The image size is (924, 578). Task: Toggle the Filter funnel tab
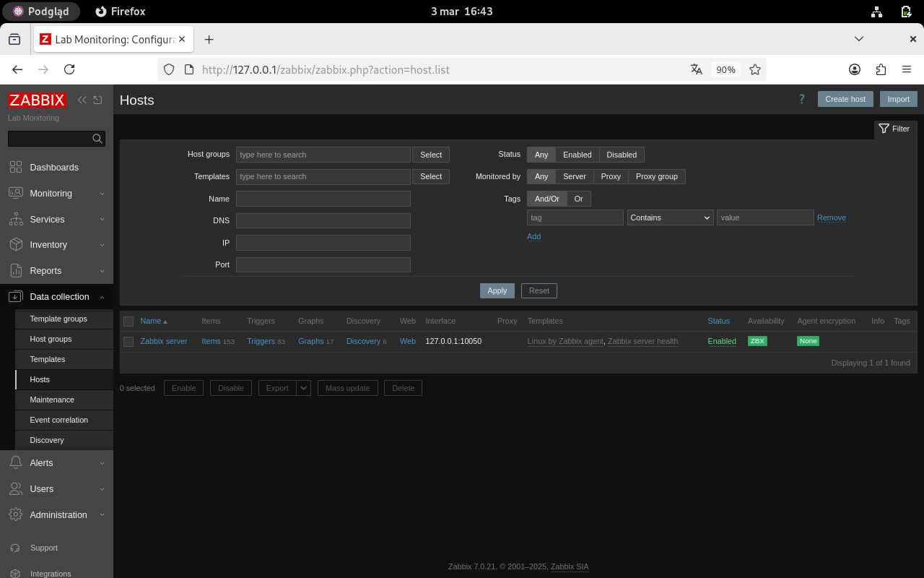894,129
